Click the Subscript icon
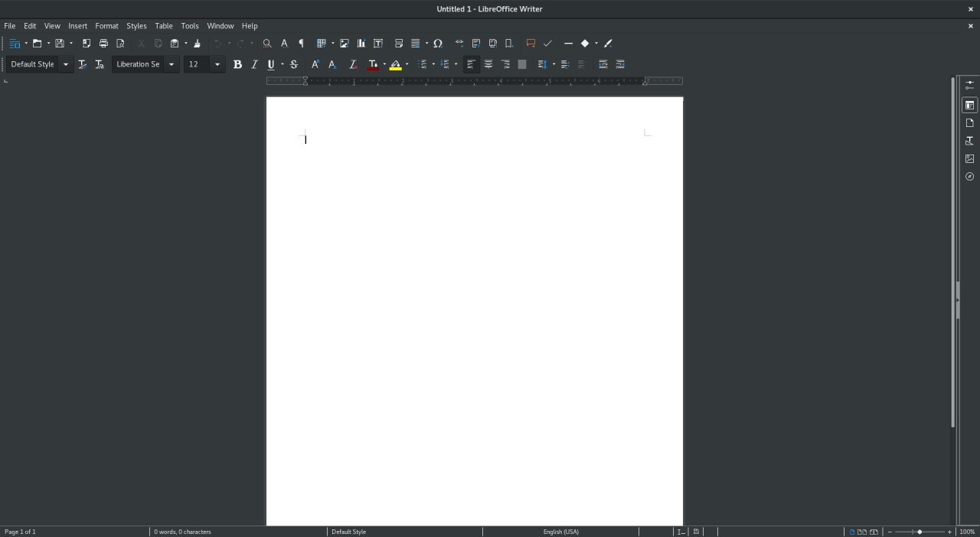The height and width of the screenshot is (537, 980). [332, 64]
